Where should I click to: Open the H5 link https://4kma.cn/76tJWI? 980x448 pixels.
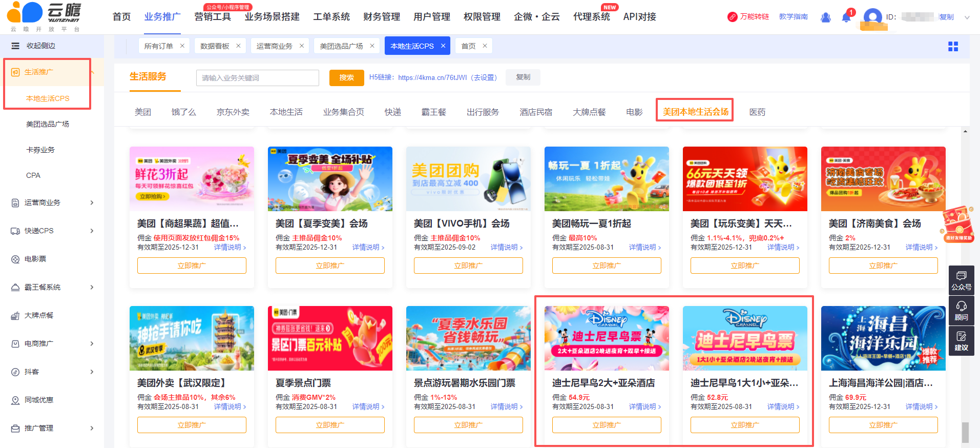point(432,77)
